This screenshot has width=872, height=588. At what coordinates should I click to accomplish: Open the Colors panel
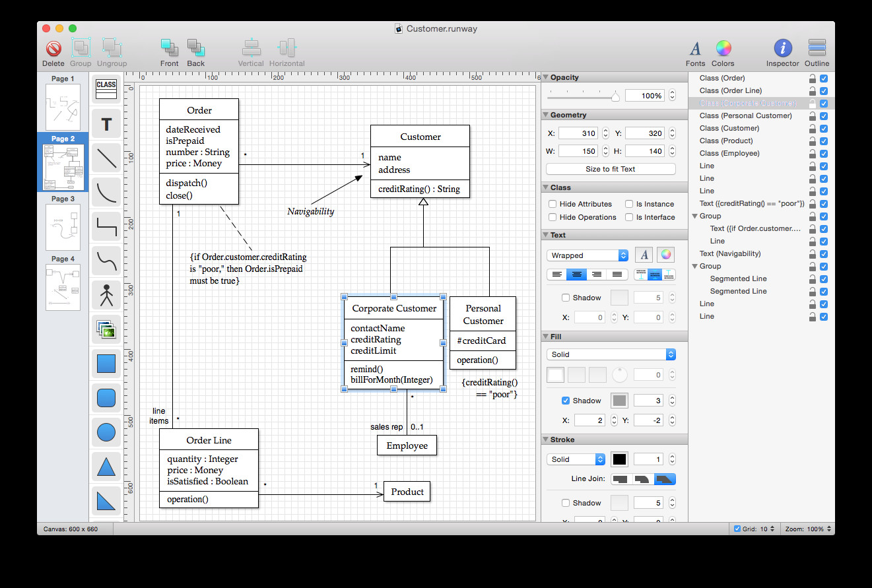pos(723,48)
